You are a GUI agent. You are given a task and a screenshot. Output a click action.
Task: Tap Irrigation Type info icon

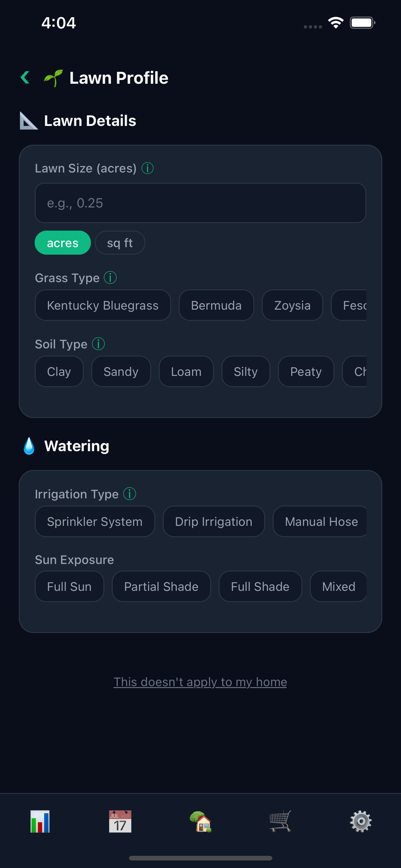130,494
